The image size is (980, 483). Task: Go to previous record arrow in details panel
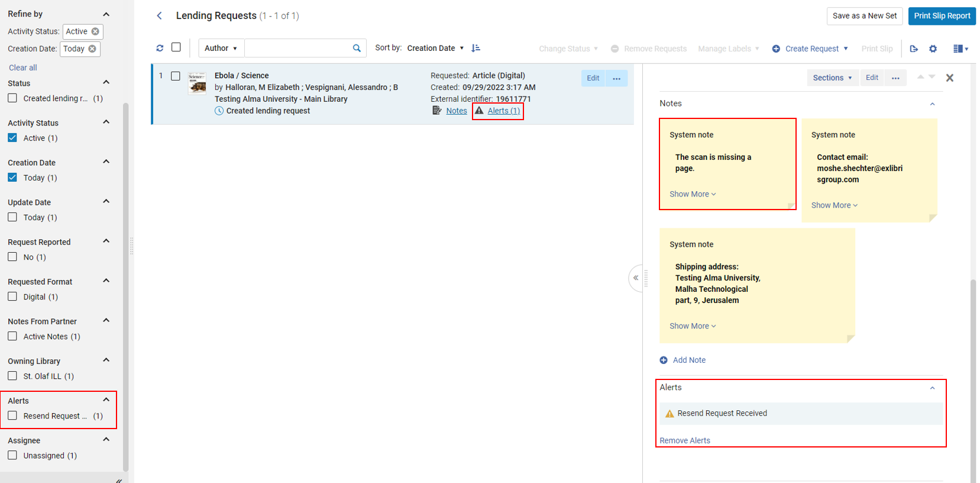(x=920, y=77)
